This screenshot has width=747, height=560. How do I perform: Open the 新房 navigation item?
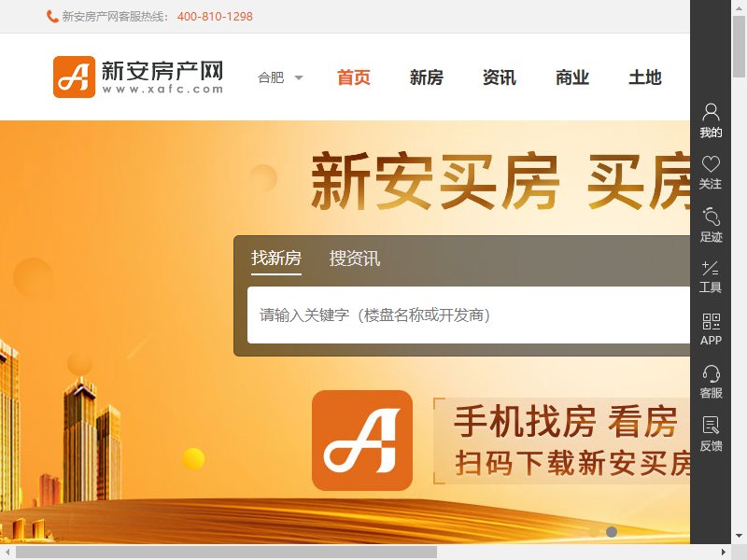(427, 77)
